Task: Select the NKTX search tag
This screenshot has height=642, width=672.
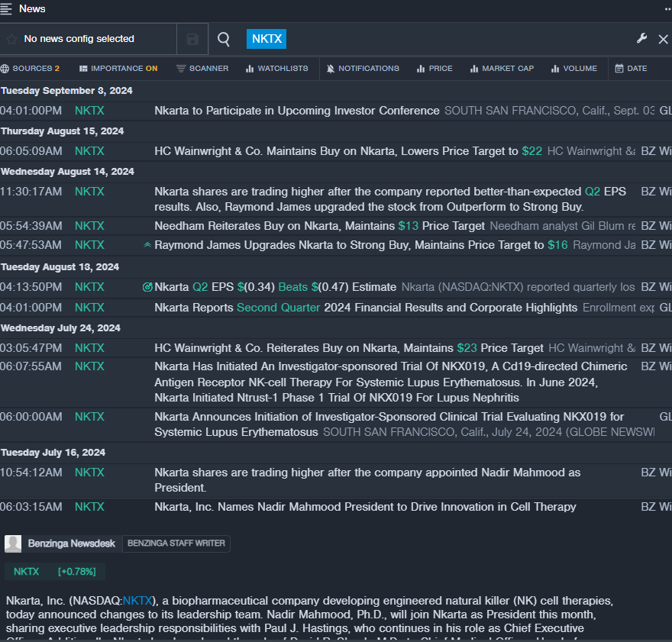Action: (x=267, y=39)
